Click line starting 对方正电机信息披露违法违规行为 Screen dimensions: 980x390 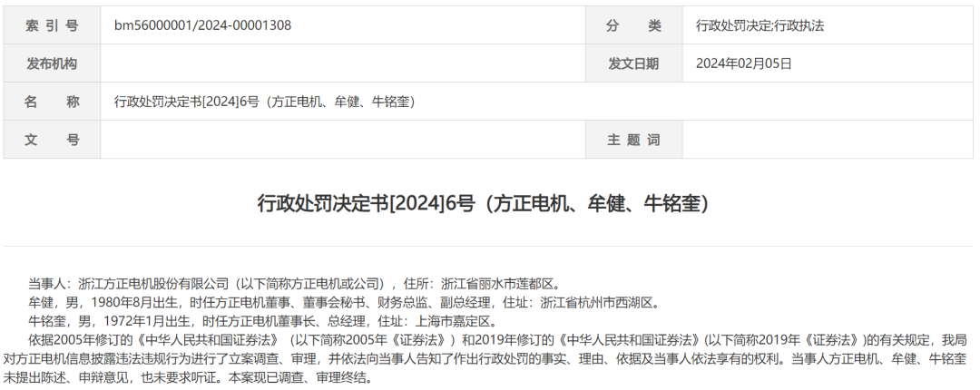[485, 359]
